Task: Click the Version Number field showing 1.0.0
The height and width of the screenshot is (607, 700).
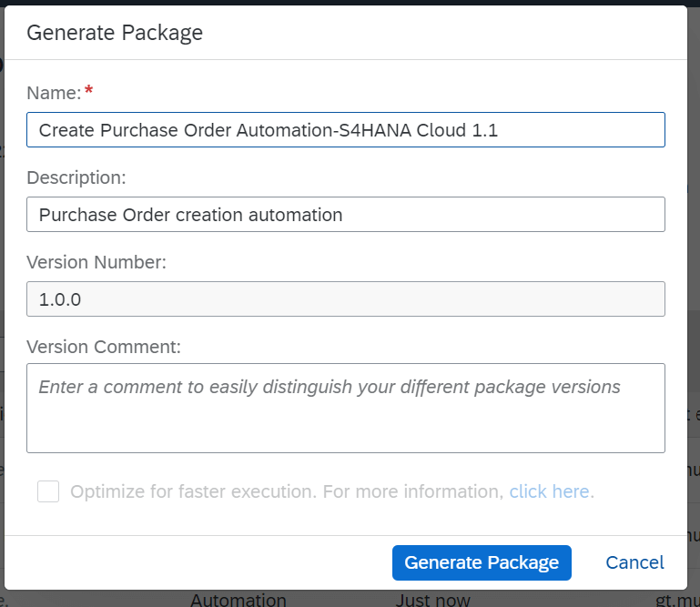Action: coord(346,299)
